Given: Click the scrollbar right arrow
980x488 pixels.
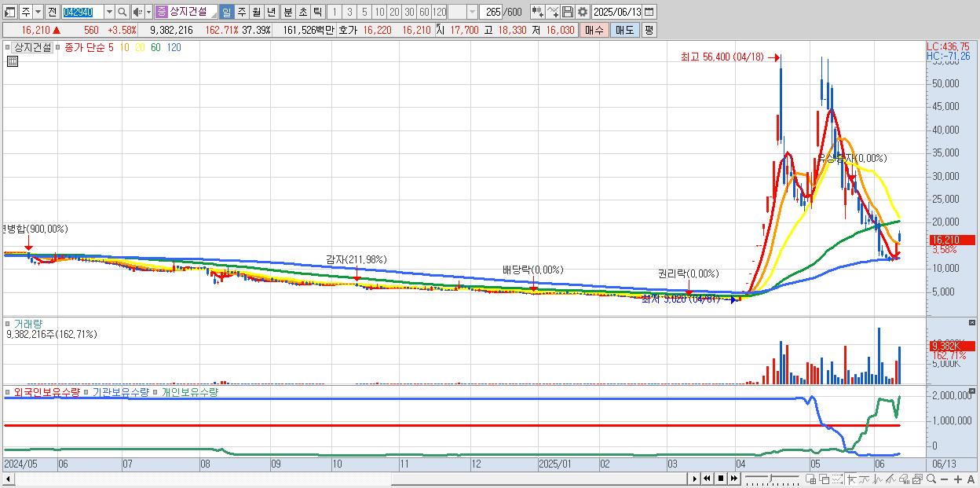Looking at the screenshot, I should tap(694, 479).
